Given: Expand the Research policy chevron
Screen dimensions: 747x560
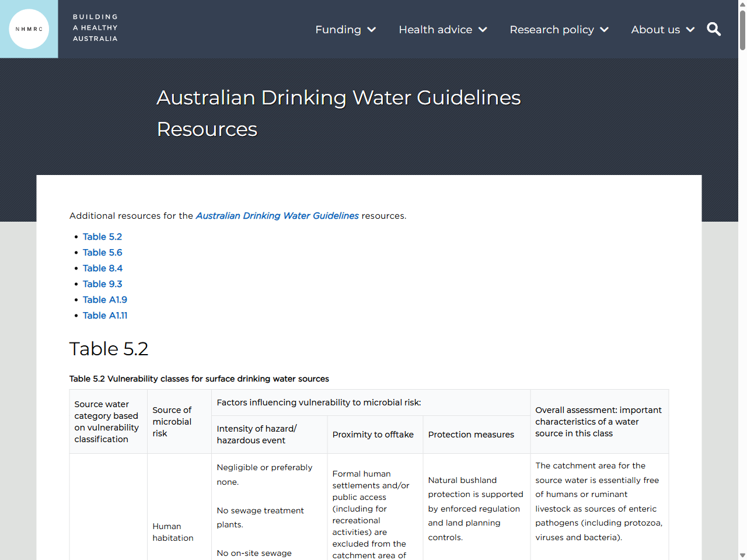Looking at the screenshot, I should [x=605, y=29].
